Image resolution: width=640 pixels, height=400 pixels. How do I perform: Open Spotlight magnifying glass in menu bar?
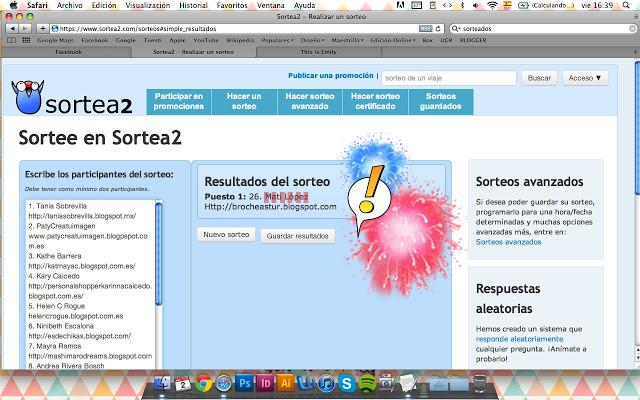pyautogui.click(x=626, y=5)
